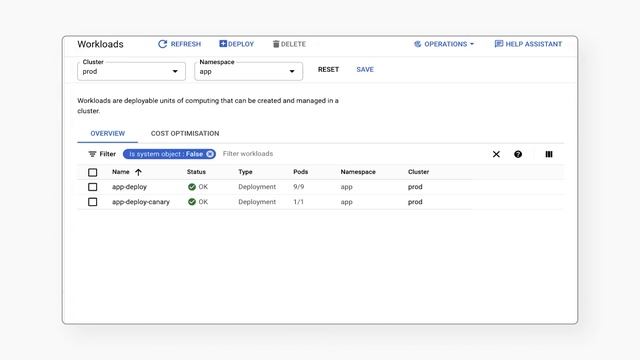Clear all filters with the X icon
Screen dimensions: 640x360
coord(496,154)
